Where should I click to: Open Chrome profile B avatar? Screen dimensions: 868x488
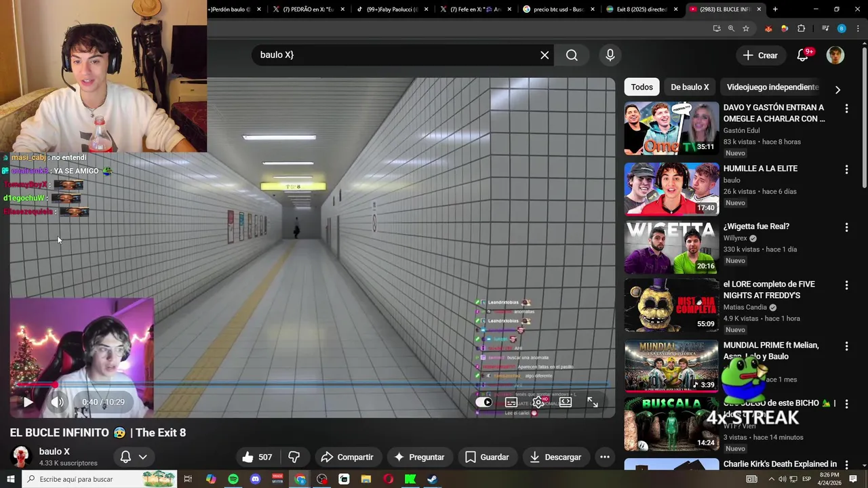tap(842, 28)
